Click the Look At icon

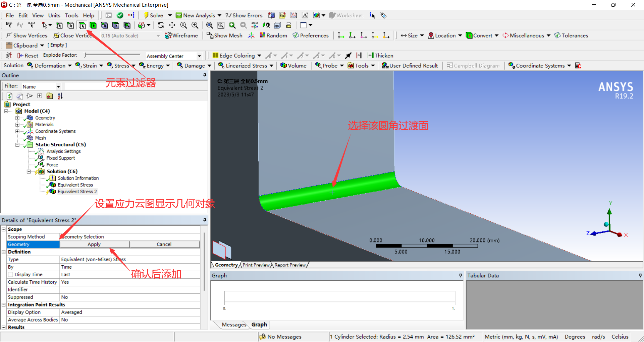click(x=266, y=25)
